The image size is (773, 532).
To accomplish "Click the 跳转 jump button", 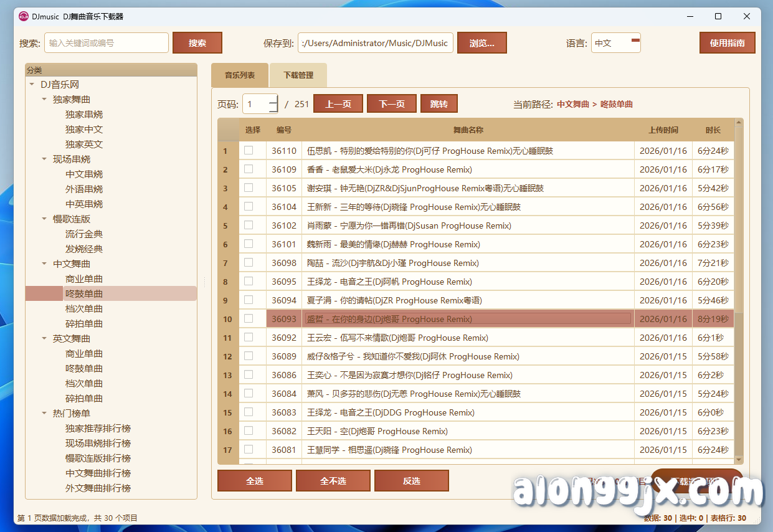I will pyautogui.click(x=439, y=103).
